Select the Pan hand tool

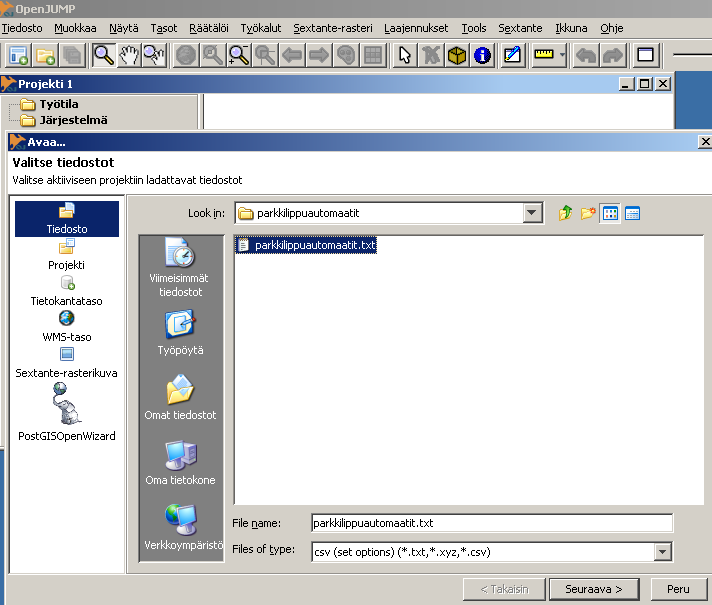pyautogui.click(x=129, y=55)
